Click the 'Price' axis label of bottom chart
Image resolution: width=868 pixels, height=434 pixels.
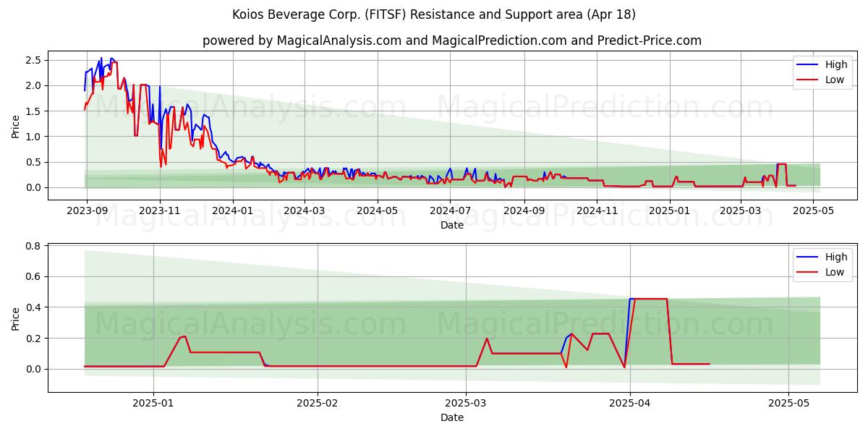(16, 318)
